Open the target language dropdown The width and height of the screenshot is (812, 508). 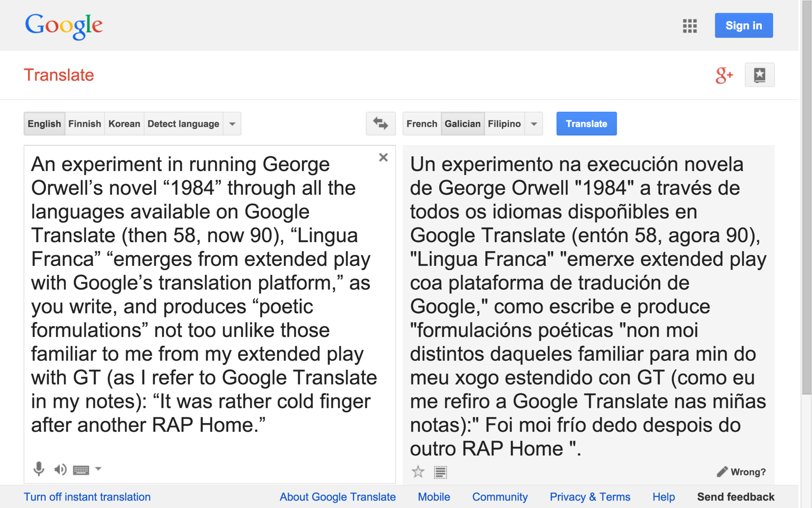[x=534, y=124]
